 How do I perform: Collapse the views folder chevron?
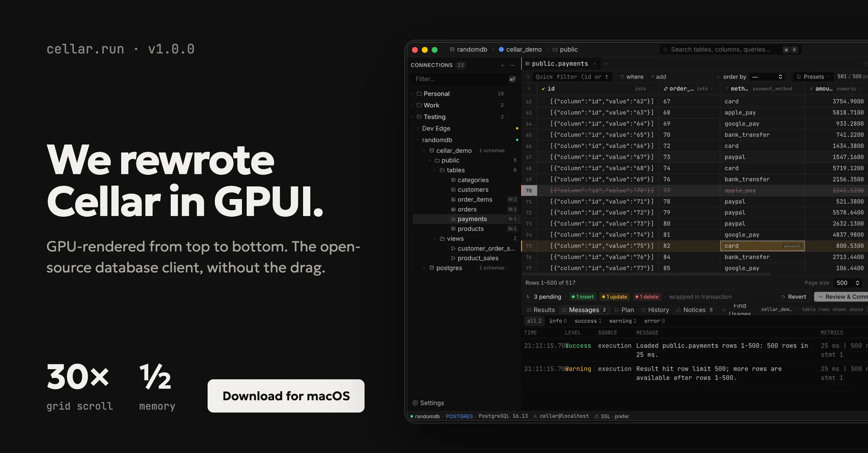435,239
